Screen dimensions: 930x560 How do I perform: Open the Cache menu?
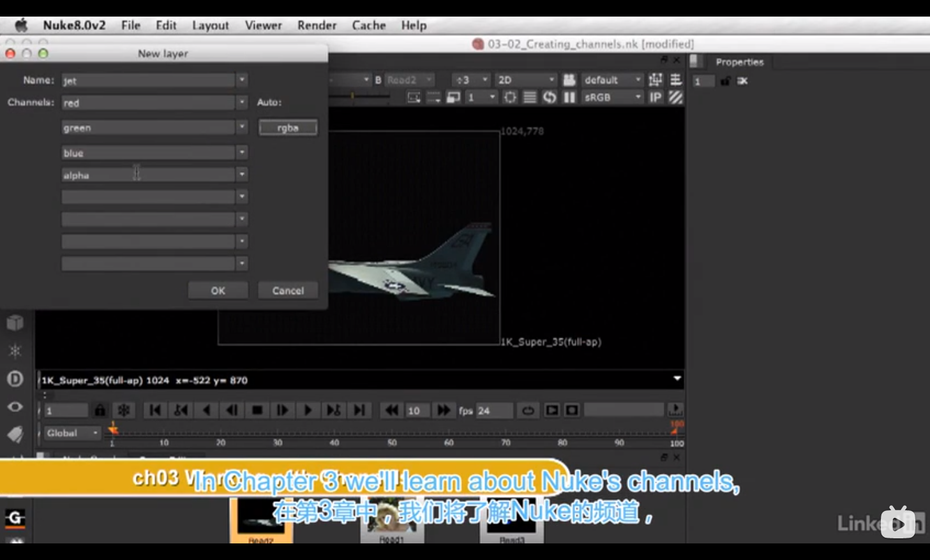coord(369,26)
